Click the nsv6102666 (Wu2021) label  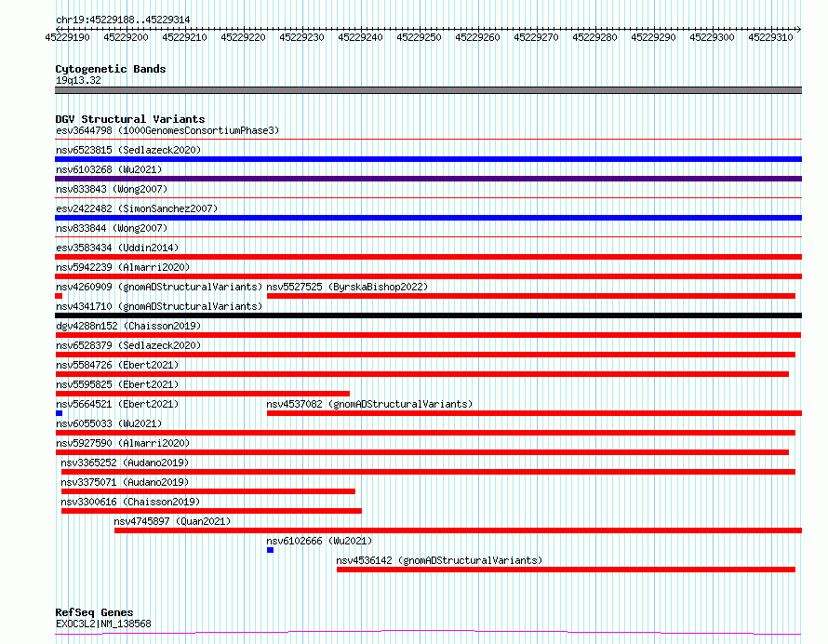[x=319, y=541]
